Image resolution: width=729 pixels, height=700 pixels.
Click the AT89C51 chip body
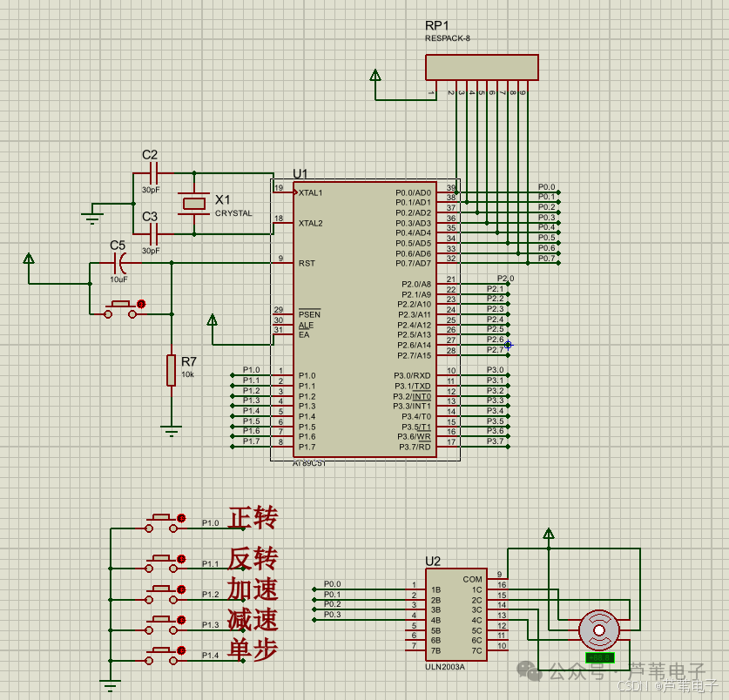point(365,320)
